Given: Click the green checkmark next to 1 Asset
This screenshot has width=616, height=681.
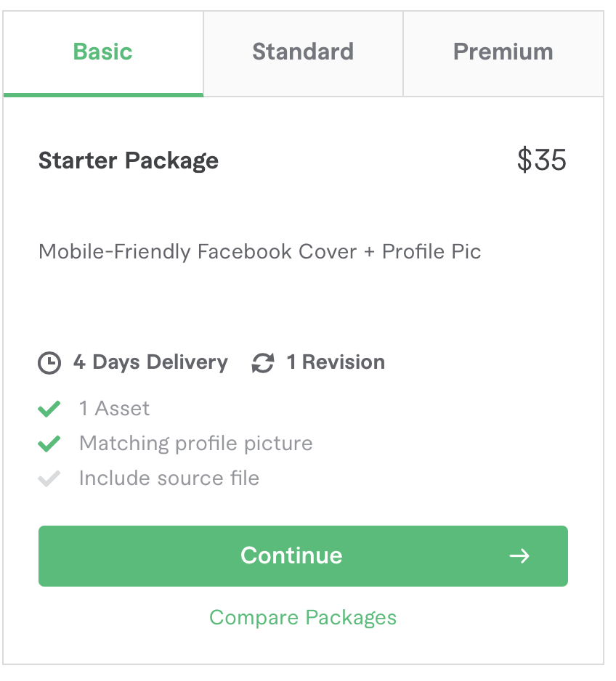Looking at the screenshot, I should click(49, 409).
